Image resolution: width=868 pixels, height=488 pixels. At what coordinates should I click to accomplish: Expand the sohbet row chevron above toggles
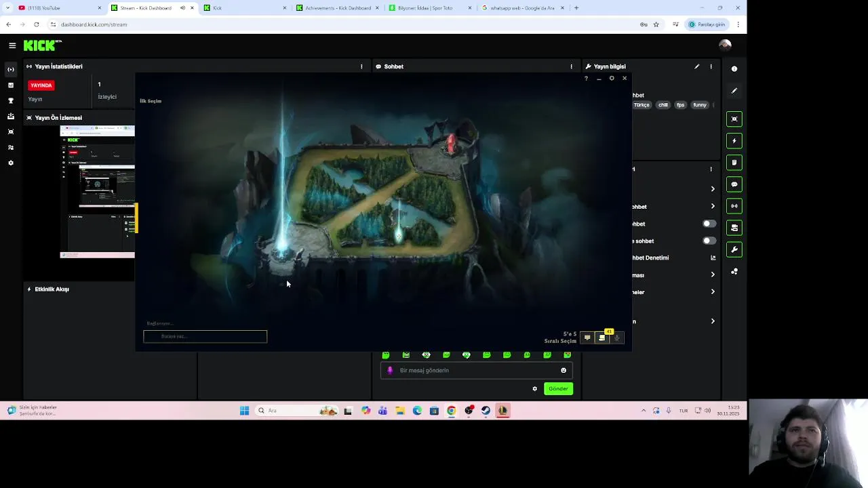713,206
